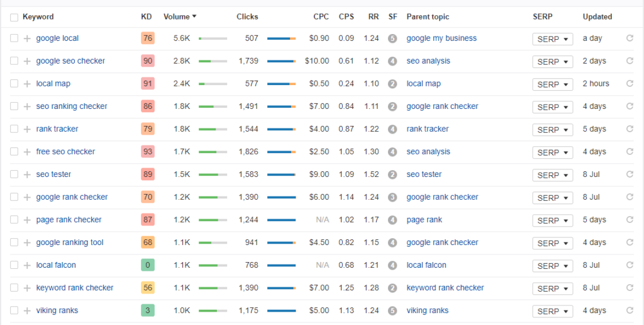644x325 pixels.
Task: Open the google rank checker keyword link
Action: click(72, 197)
